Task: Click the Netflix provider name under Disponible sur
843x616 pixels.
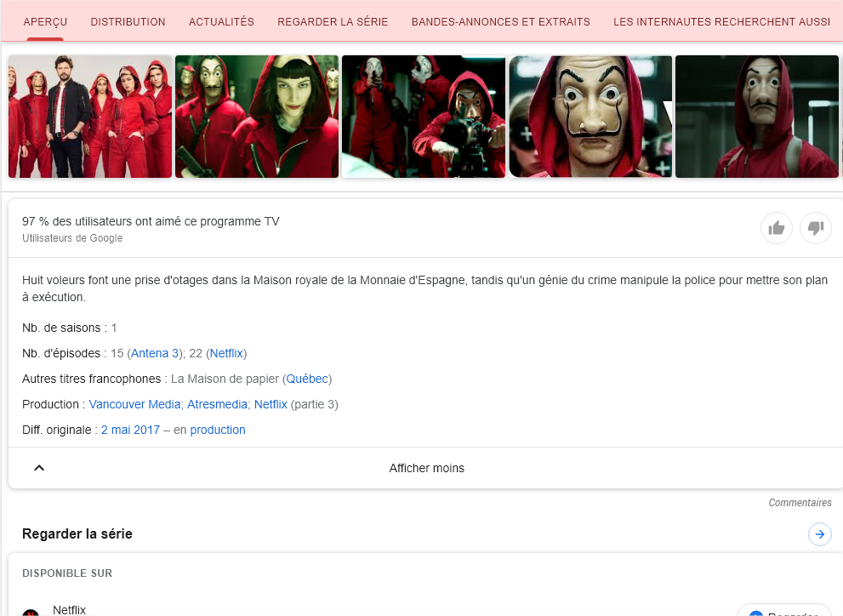Action: point(70,610)
